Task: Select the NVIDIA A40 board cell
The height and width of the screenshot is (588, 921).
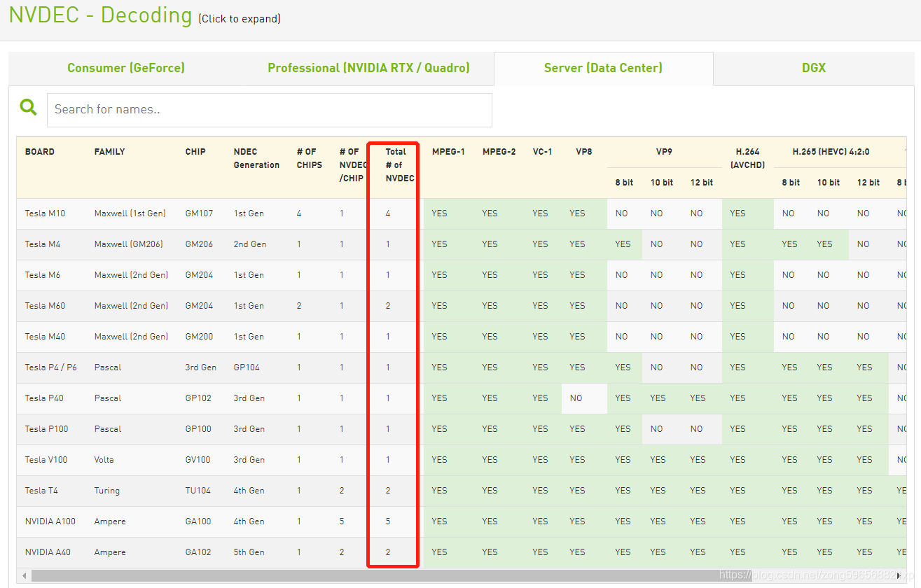Action: click(x=48, y=552)
